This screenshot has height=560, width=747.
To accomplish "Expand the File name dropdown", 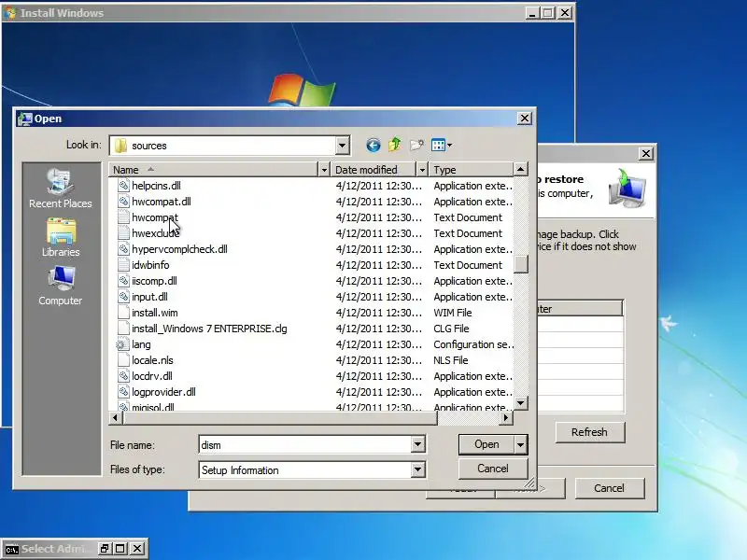I will [x=417, y=445].
